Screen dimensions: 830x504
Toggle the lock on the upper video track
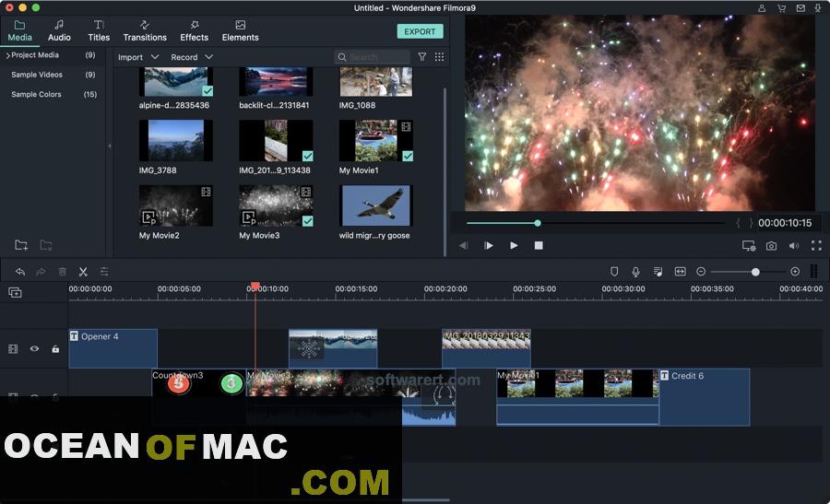(55, 348)
